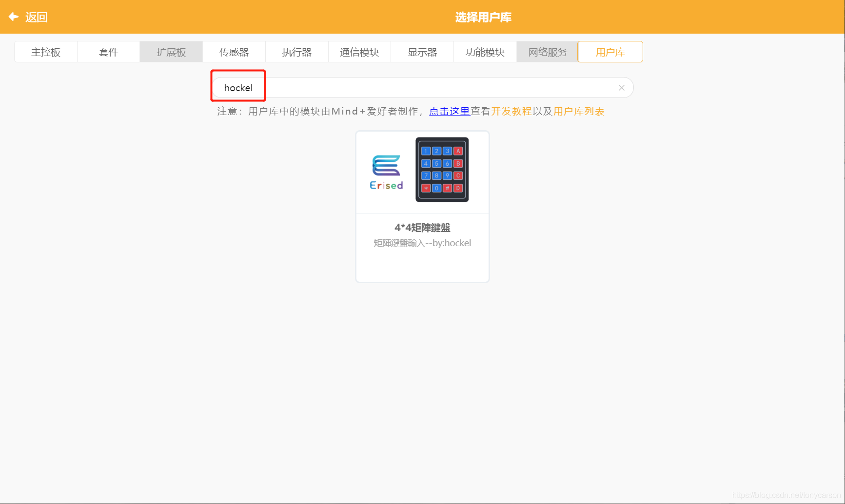Click the 返回 text to go back
This screenshot has width=845, height=504.
36,17
